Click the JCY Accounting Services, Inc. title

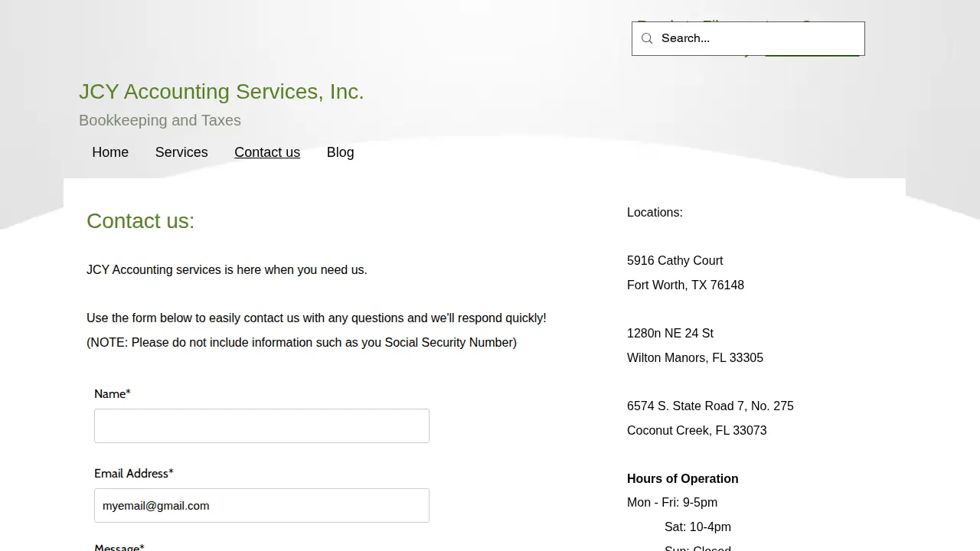221,92
